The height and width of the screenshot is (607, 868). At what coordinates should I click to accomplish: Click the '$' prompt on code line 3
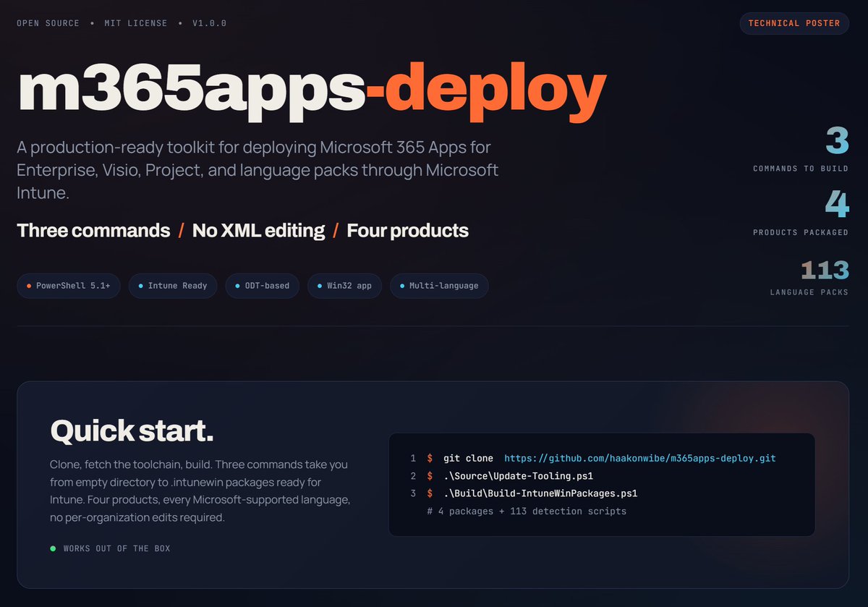click(430, 493)
